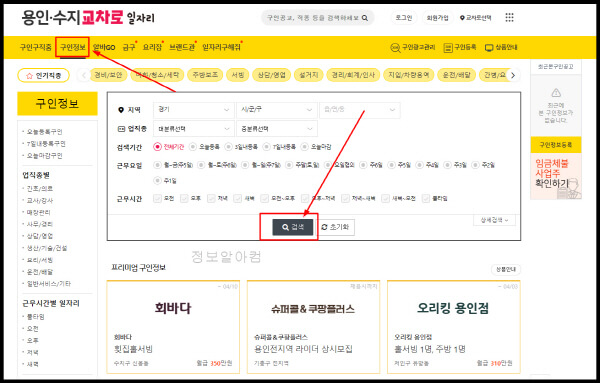Select the 전체기간 radio button
This screenshot has width=600, height=383.
[x=157, y=147]
